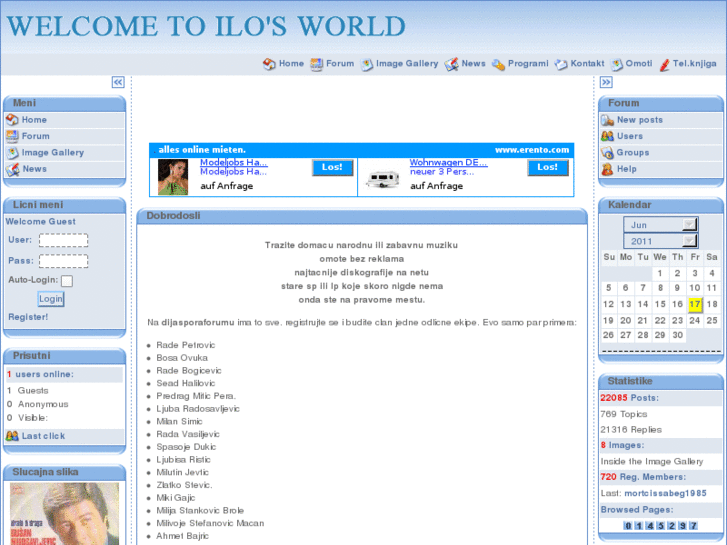Viewport: 727px width, 545px height.
Task: Open Programi in the top navigation menu
Action: pos(528,64)
